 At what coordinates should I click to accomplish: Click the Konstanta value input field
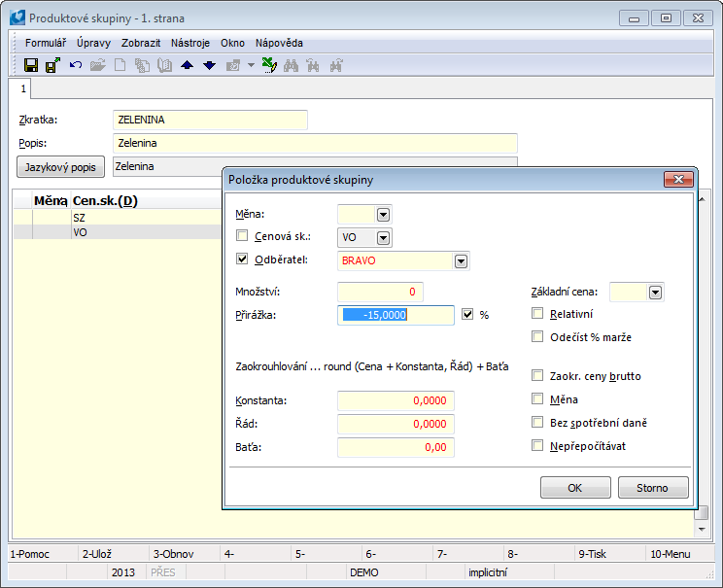(396, 400)
